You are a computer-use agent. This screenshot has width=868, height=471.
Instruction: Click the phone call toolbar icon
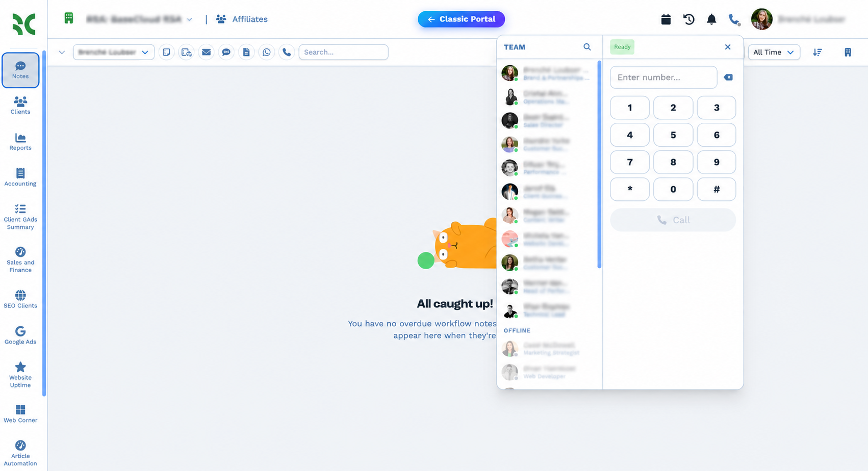[287, 52]
